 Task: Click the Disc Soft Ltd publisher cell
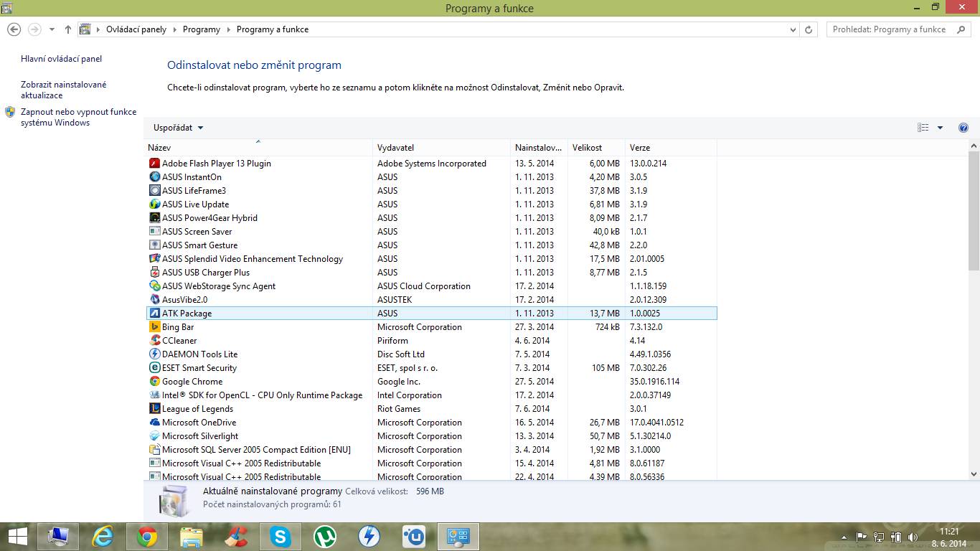point(401,354)
